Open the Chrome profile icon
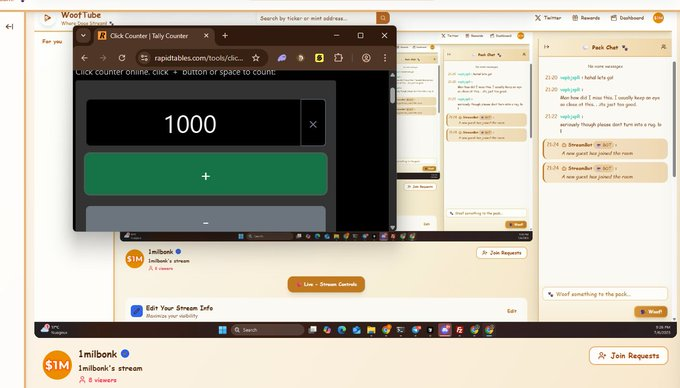This screenshot has height=388, width=680. pos(366,58)
